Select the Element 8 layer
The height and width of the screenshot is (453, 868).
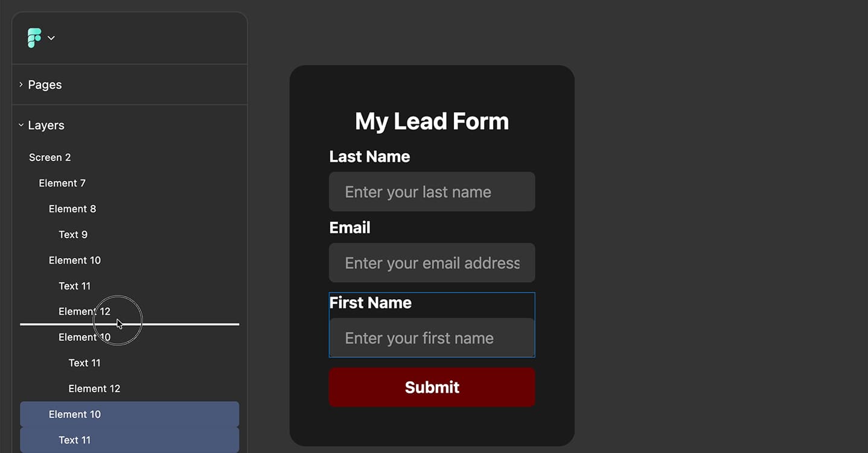point(72,209)
